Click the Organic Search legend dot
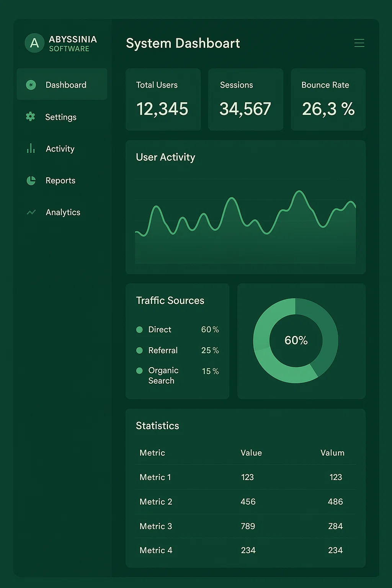Image resolution: width=392 pixels, height=588 pixels. pos(140,371)
